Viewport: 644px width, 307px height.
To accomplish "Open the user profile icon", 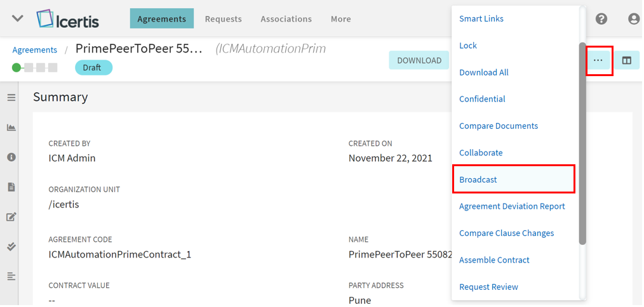I will pos(633,19).
